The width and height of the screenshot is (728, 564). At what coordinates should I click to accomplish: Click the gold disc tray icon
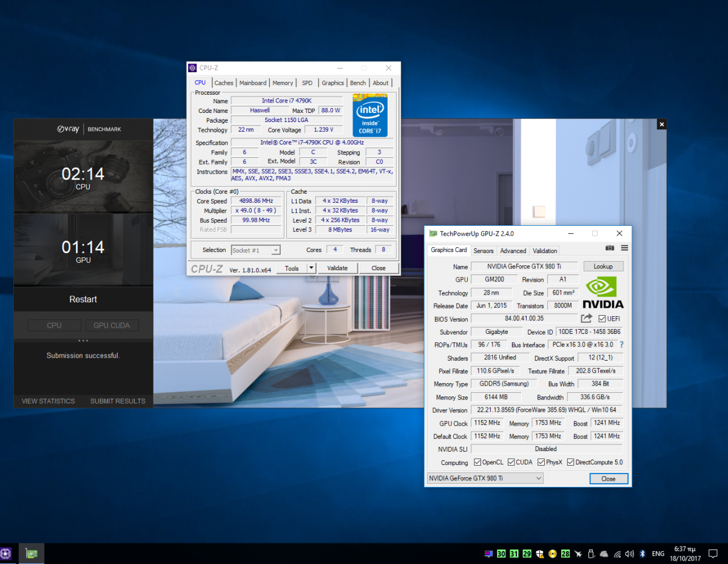(553, 554)
